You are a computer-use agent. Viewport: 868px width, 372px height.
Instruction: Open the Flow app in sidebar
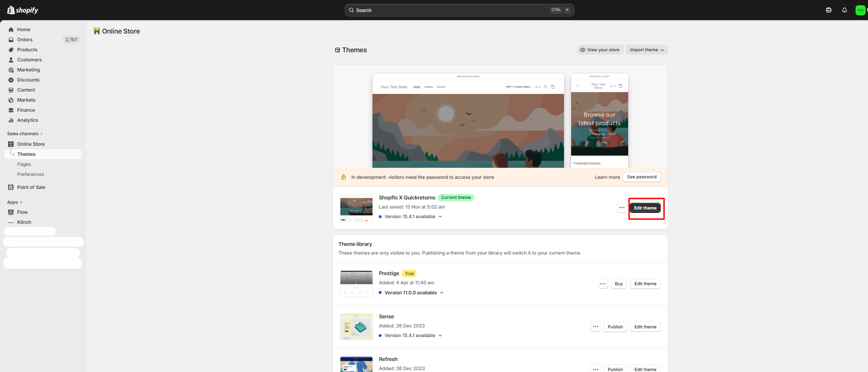[x=23, y=212]
